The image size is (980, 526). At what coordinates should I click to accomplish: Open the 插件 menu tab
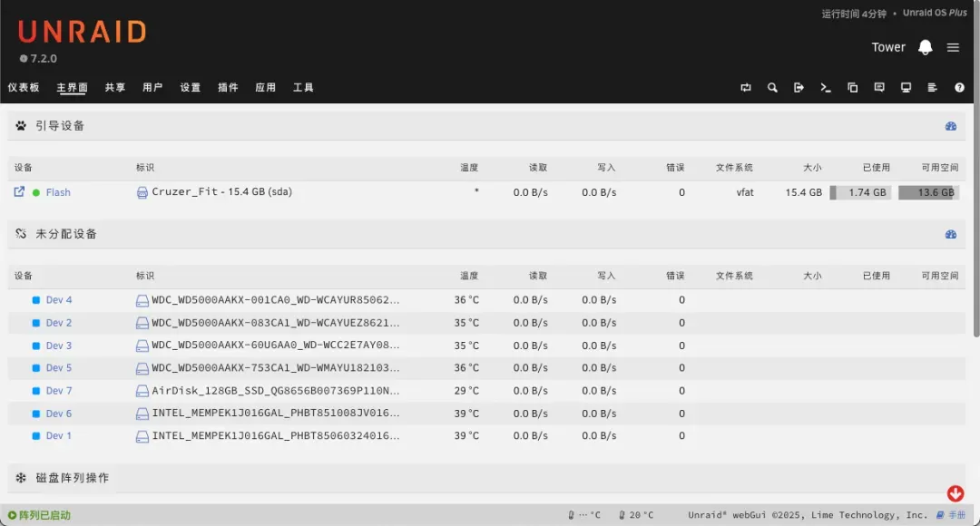point(228,88)
